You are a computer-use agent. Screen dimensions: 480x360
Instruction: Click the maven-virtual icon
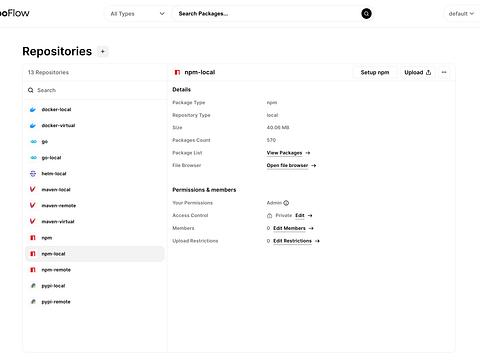click(32, 221)
